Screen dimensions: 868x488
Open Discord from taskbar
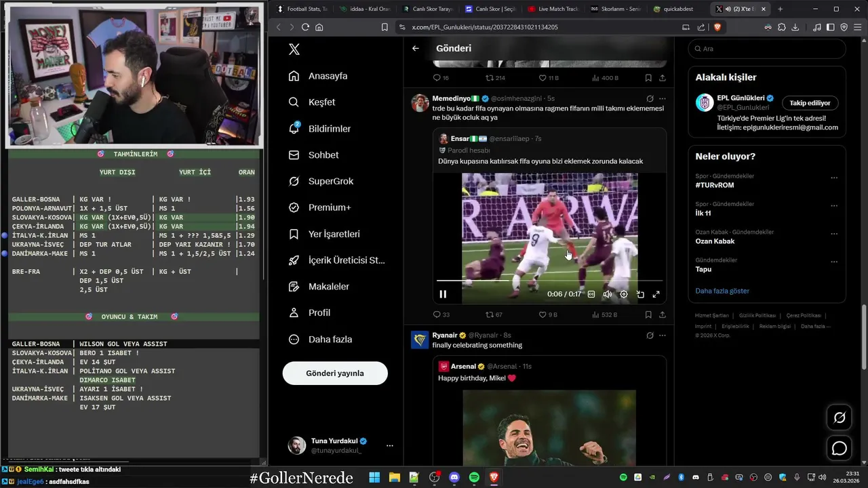click(x=454, y=477)
